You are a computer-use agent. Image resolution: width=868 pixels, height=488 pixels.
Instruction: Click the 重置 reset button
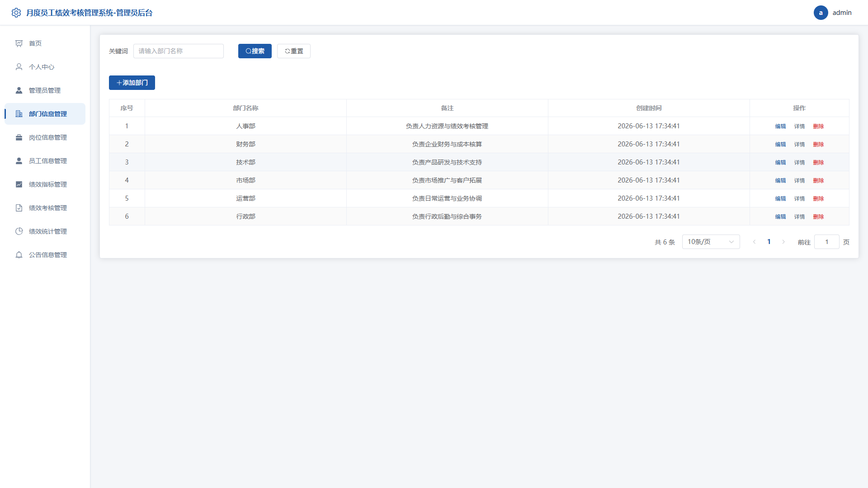(x=294, y=51)
